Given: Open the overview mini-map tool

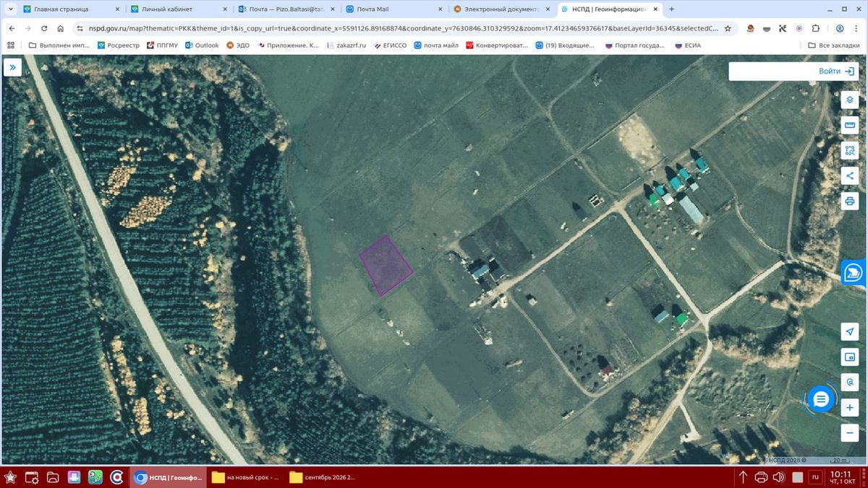Looking at the screenshot, I should 850,356.
